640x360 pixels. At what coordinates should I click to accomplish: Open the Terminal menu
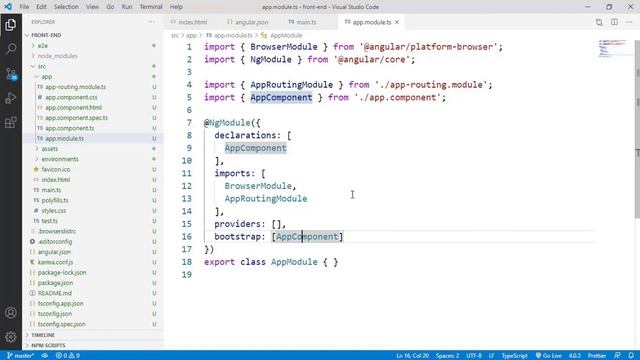tap(151, 7)
